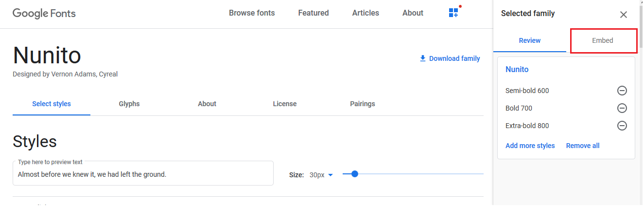Screen dimensions: 644x206
Task: Open Browse fonts page
Action: (252, 13)
